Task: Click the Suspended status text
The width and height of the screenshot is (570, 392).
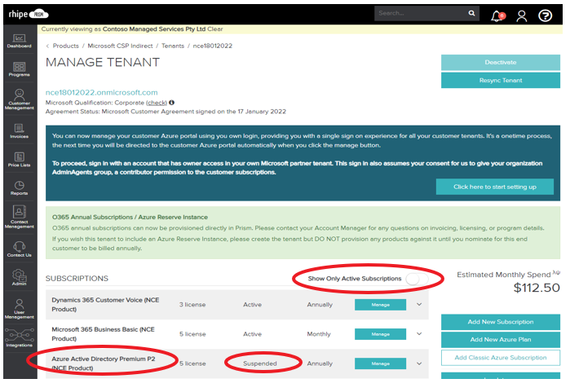Action: [x=260, y=363]
